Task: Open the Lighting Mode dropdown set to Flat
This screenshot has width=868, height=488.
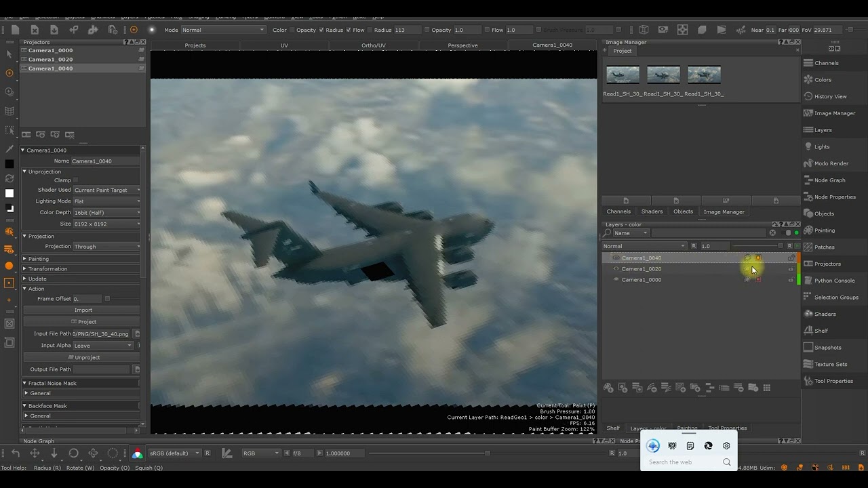Action: [106, 201]
